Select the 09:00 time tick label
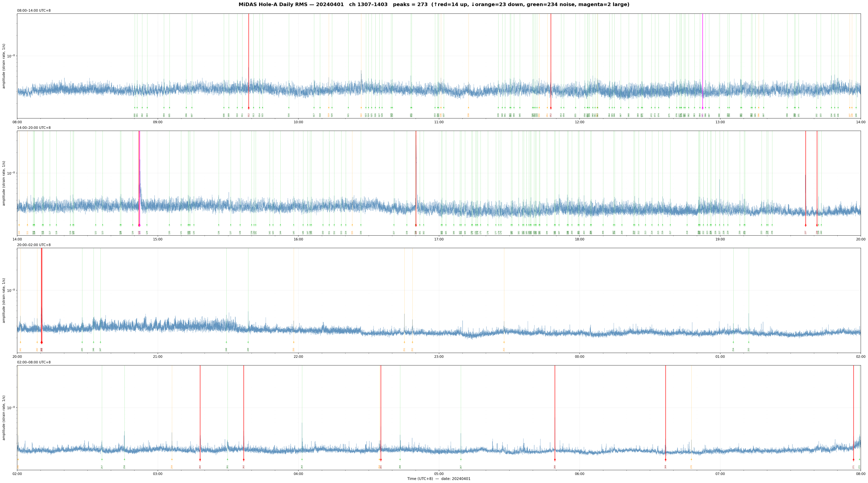Screen dimensions: 868x483 158,122
